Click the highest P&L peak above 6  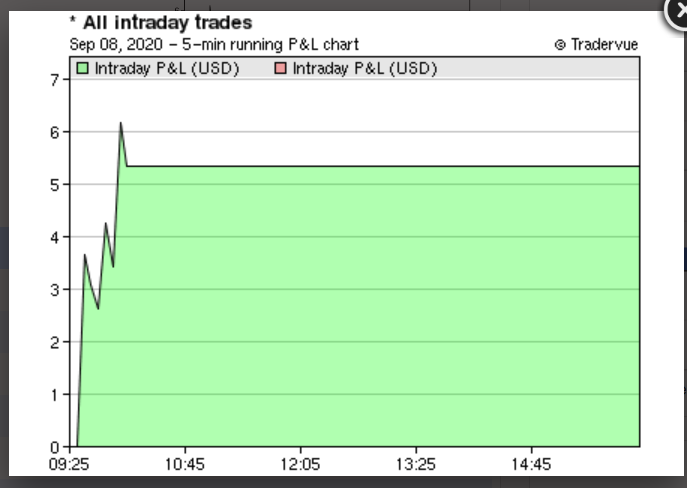pos(121,124)
